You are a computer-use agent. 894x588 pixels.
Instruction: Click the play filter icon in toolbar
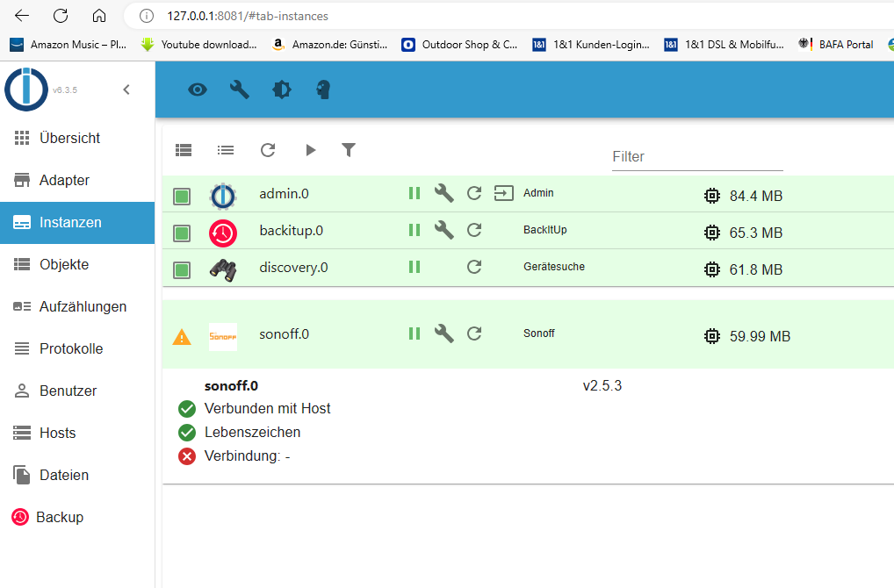pos(310,150)
